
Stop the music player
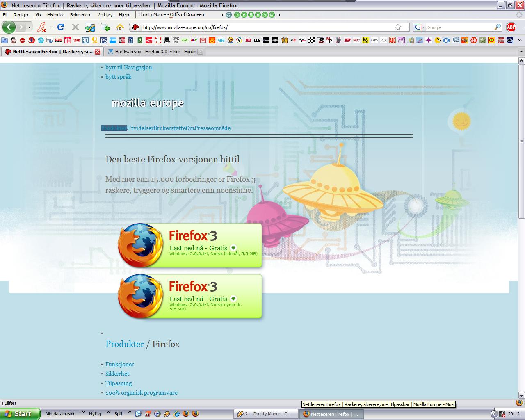(x=258, y=15)
